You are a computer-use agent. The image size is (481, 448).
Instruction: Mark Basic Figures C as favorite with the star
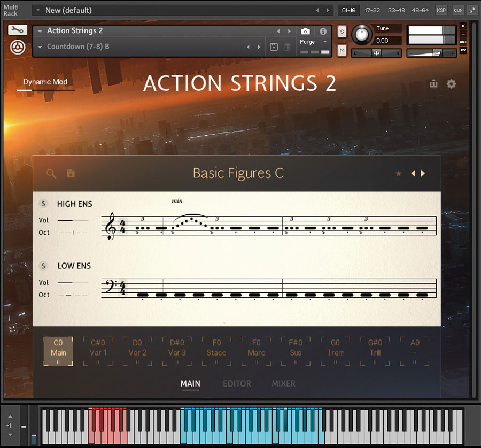pos(398,173)
